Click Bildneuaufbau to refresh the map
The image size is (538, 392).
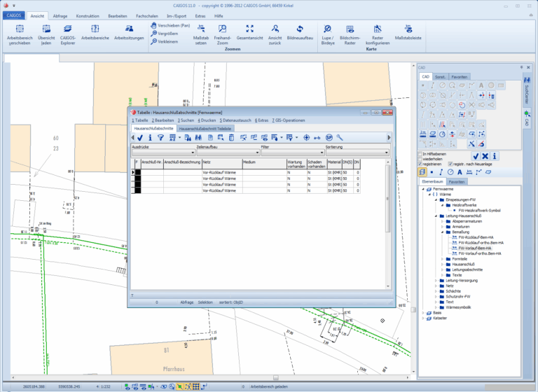(x=300, y=29)
